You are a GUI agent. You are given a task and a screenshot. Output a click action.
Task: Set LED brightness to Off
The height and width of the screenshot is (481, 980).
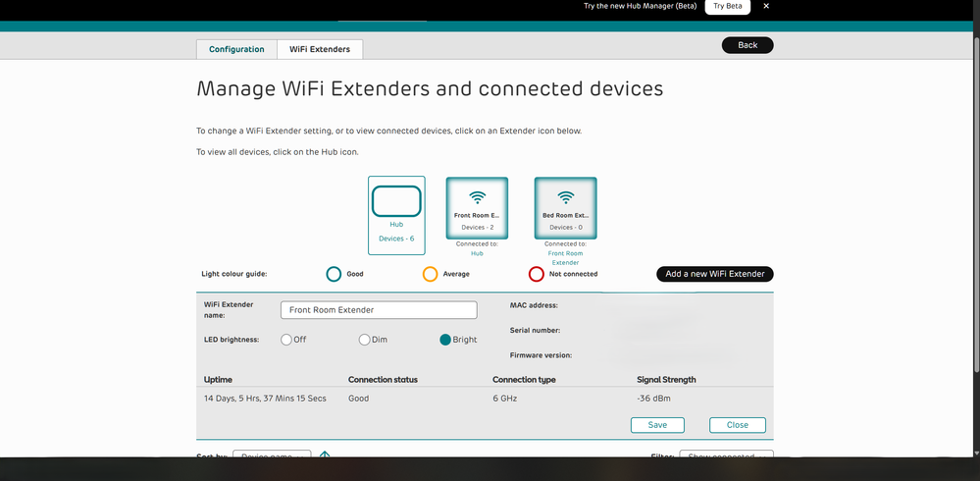click(286, 340)
